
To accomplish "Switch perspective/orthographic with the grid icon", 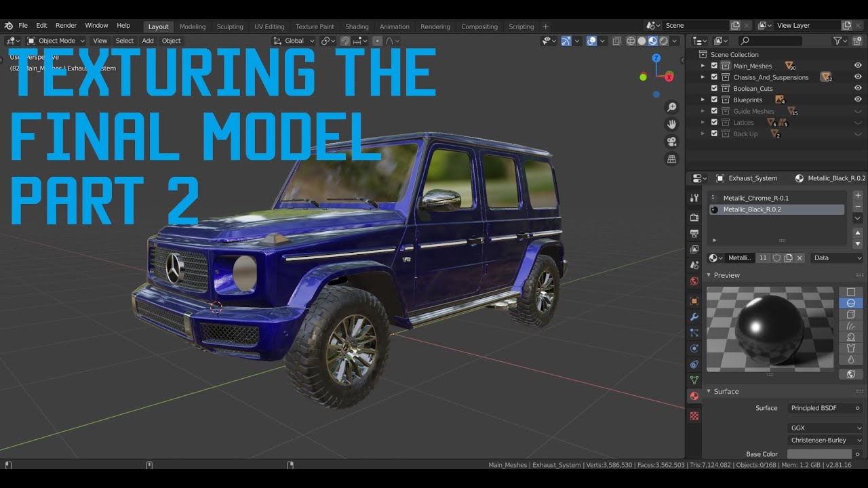I will [x=671, y=159].
